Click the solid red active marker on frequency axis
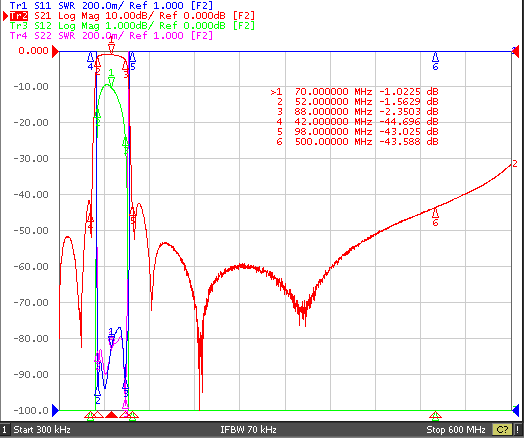Viewport: 524px width, 438px height. (111, 415)
